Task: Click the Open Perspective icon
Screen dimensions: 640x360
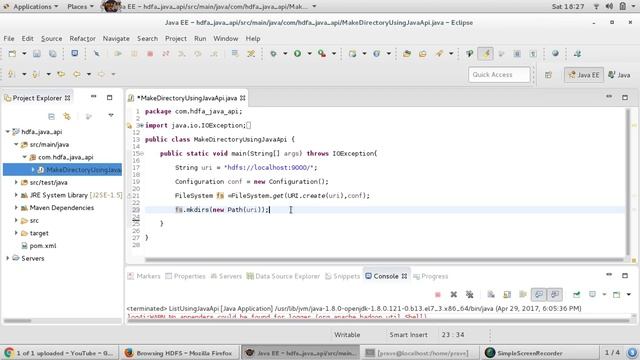Action: click(548, 75)
